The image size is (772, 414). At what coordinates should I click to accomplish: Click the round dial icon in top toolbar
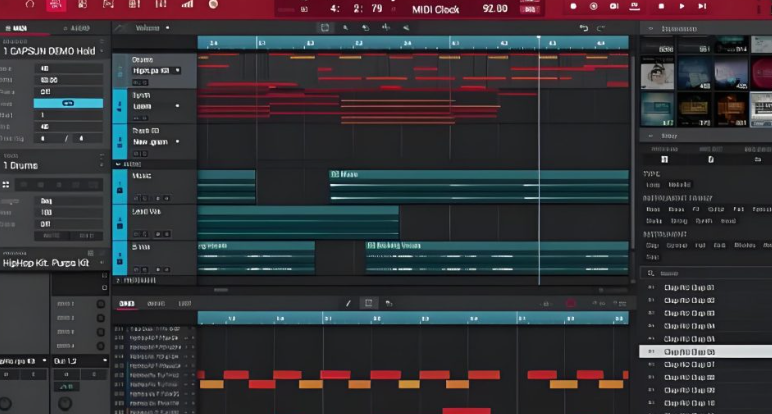213,4
